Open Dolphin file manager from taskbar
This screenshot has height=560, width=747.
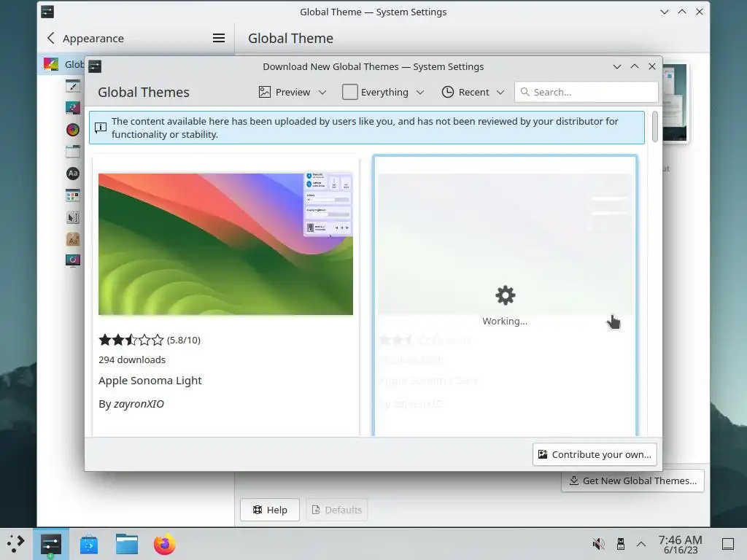point(127,544)
